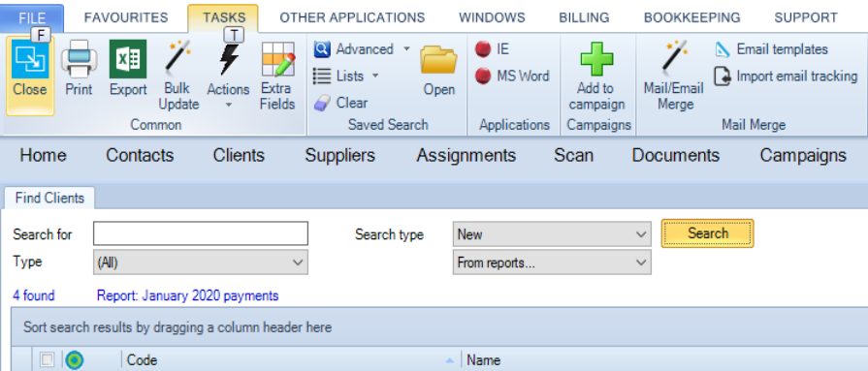Select the TASKS ribbon tab
Screen dimensions: 868x371
coord(224,17)
